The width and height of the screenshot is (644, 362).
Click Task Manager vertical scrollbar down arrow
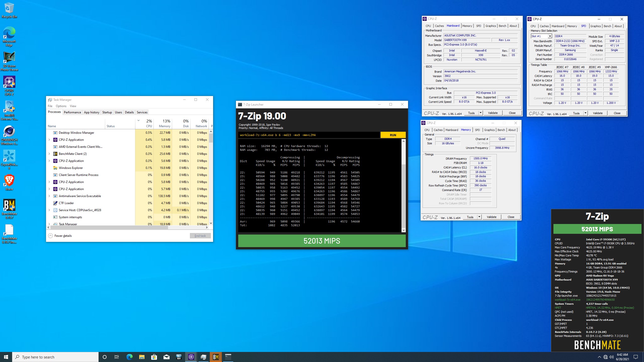point(211,223)
